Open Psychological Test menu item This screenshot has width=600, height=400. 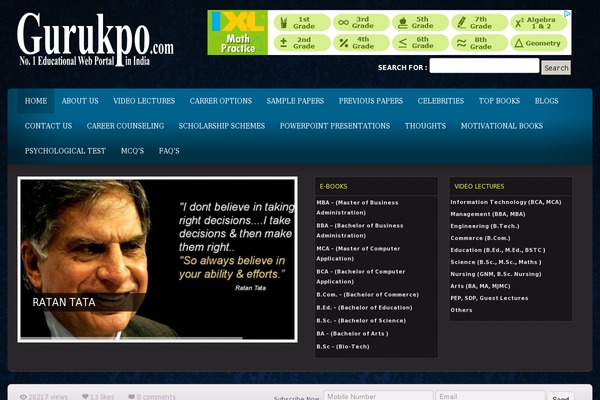click(65, 151)
